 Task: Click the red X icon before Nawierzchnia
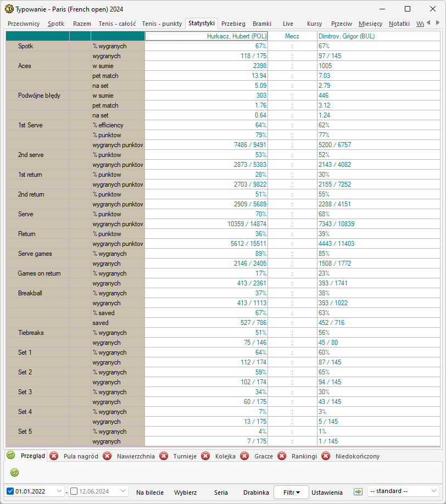pyautogui.click(x=107, y=456)
